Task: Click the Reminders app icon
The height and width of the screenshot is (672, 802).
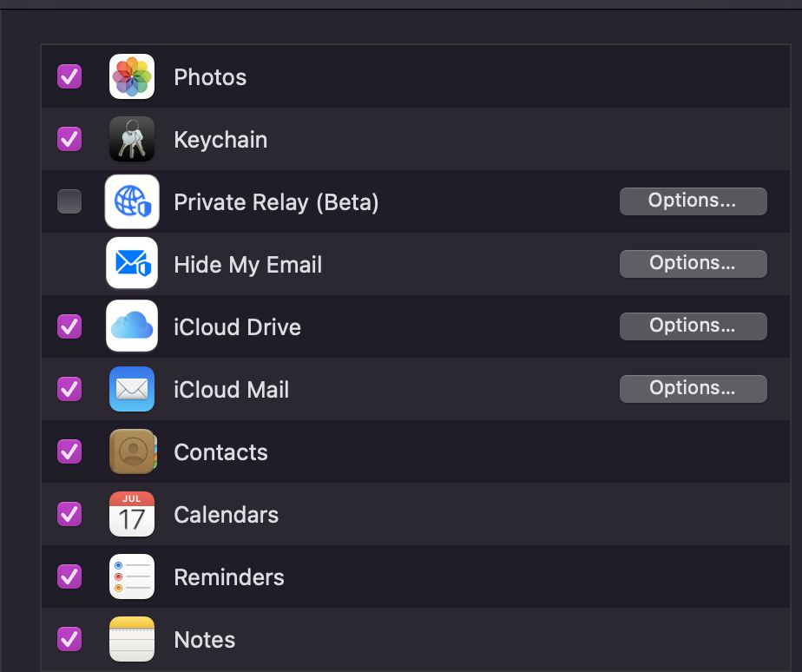Action: (132, 576)
